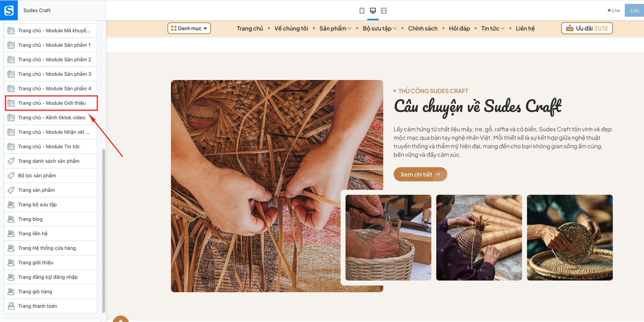Click the Lưu save button

pos(634,10)
